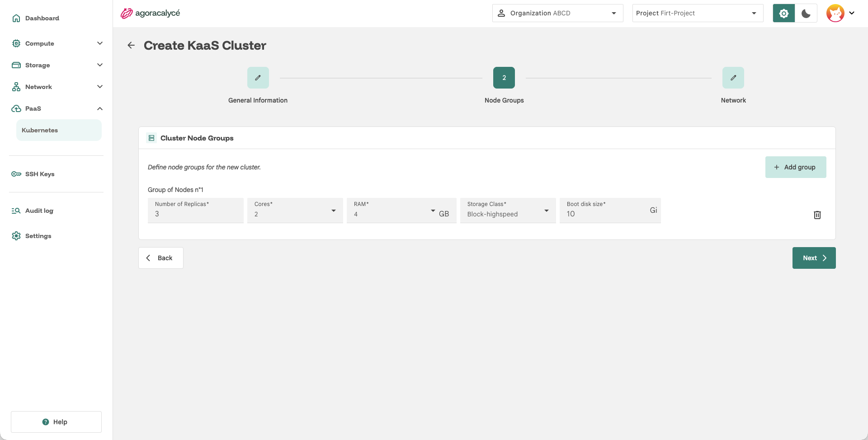
Task: Click the Storage drive icon
Action: pos(16,65)
